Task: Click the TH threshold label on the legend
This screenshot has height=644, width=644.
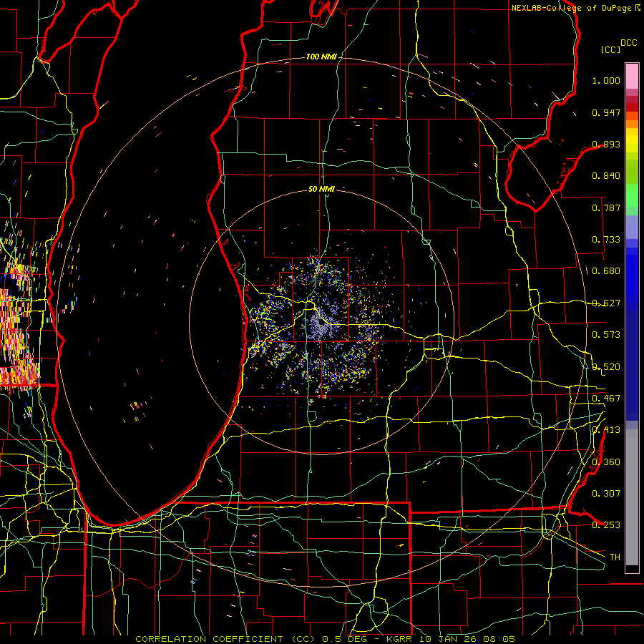Action: pyautogui.click(x=615, y=557)
